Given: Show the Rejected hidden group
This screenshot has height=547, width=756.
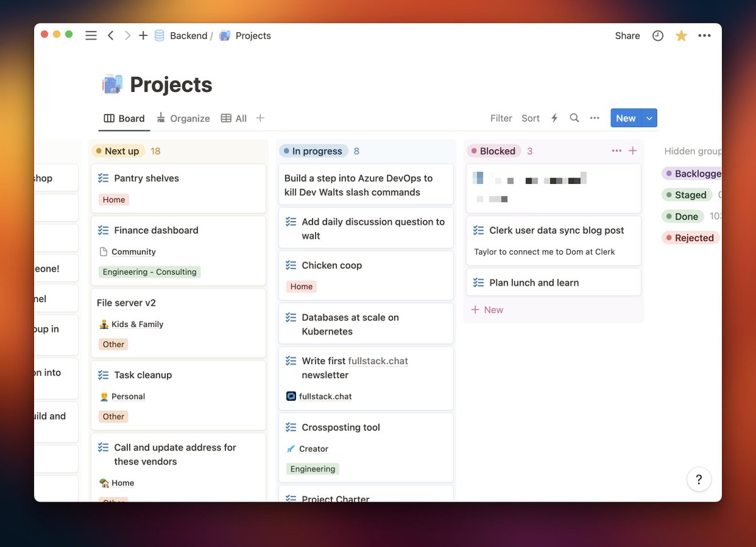Looking at the screenshot, I should click(x=690, y=238).
